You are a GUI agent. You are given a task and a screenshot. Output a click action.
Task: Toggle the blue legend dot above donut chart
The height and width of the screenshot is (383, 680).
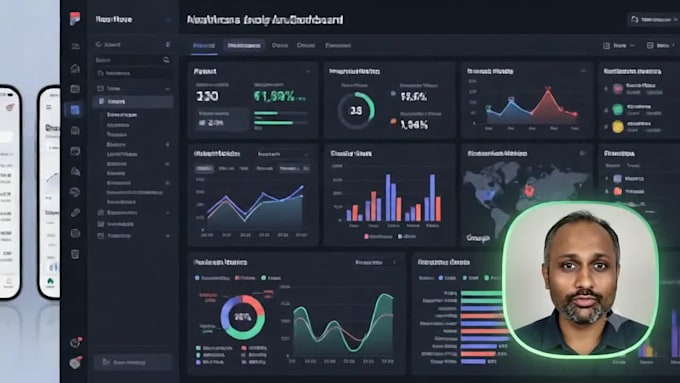197,278
